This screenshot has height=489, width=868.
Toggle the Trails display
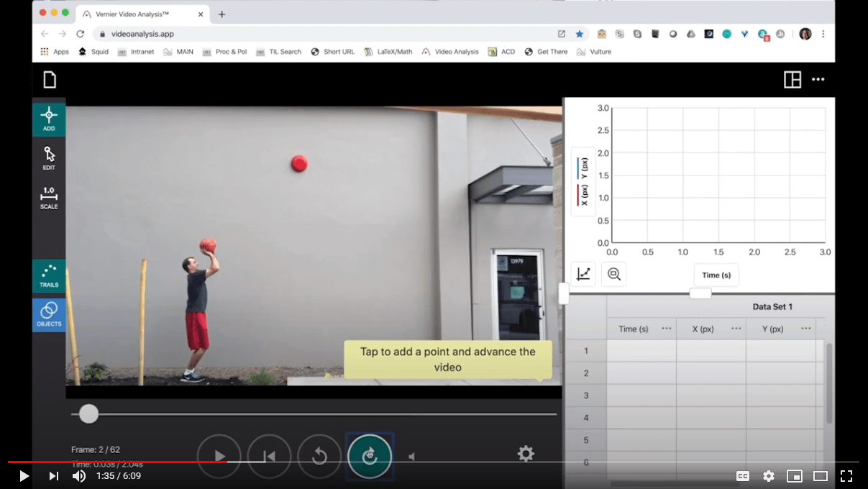[48, 277]
